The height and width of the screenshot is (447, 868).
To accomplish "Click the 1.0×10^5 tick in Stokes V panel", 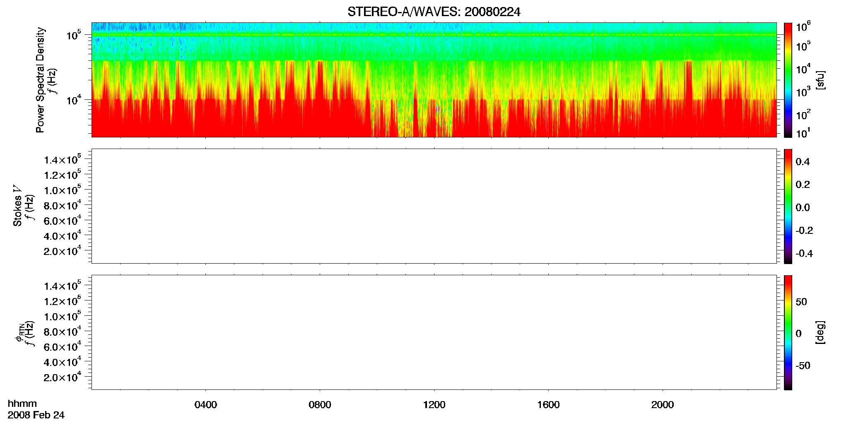I will [63, 190].
